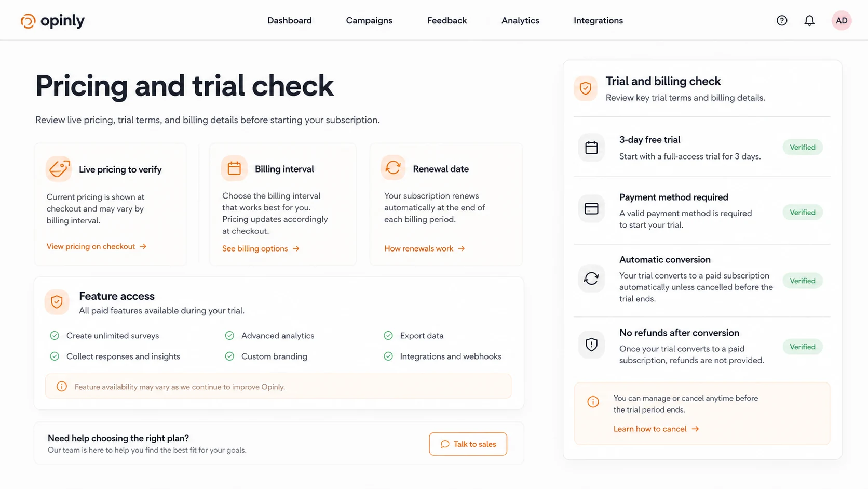The height and width of the screenshot is (489, 868).
Task: Open the See billing options link
Action: coord(261,248)
